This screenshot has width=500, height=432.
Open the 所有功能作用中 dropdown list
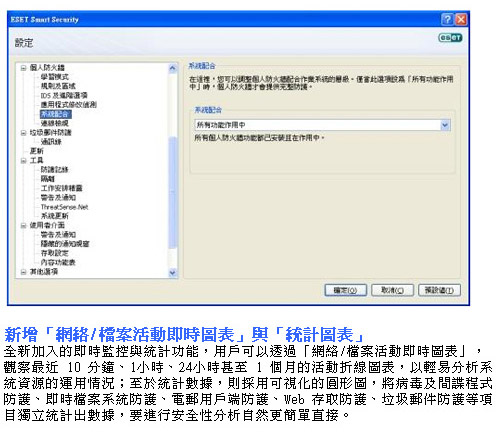coord(445,125)
